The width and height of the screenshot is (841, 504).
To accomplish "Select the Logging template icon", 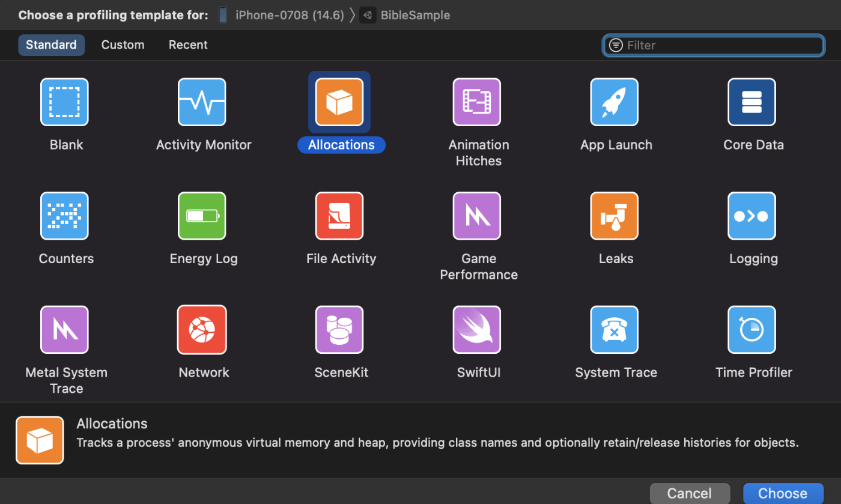I will (x=751, y=216).
